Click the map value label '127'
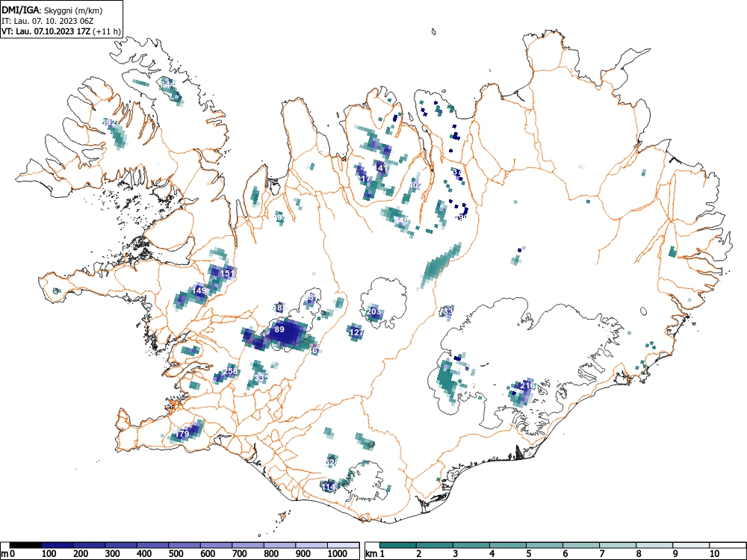 356,332
